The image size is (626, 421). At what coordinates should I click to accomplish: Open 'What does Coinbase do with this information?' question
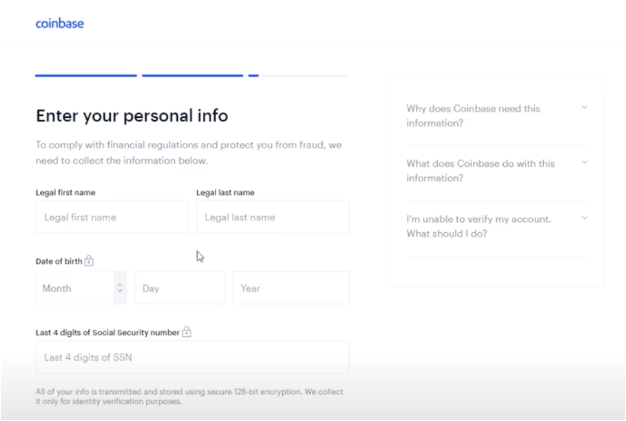click(481, 171)
